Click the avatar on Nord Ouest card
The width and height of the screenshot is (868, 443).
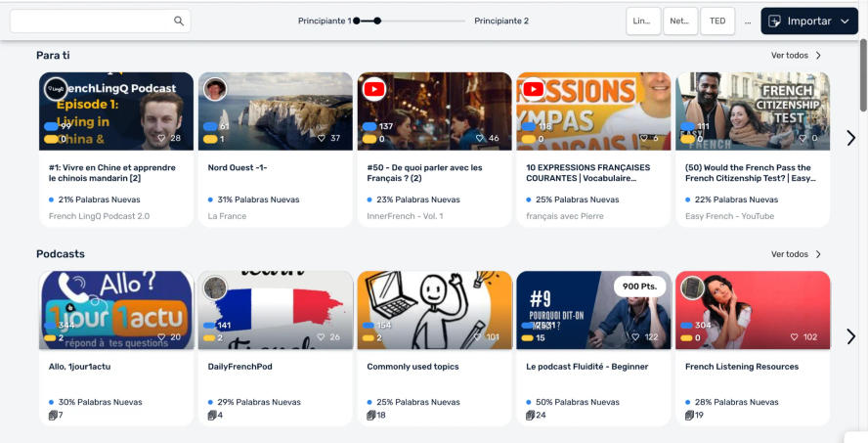[215, 89]
